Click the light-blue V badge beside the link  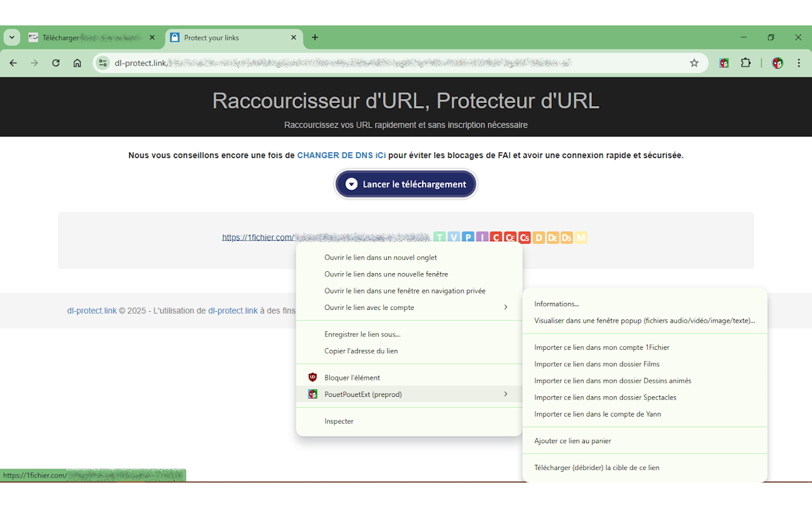pyautogui.click(x=454, y=237)
